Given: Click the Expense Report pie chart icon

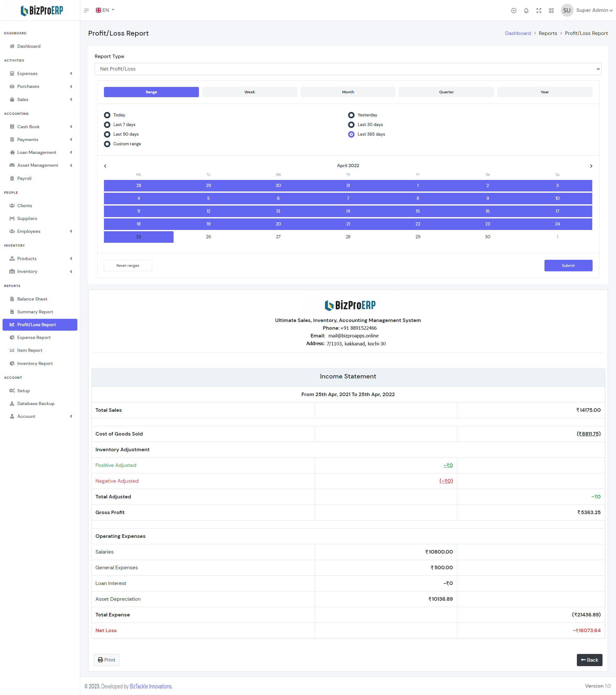Looking at the screenshot, I should (12, 337).
